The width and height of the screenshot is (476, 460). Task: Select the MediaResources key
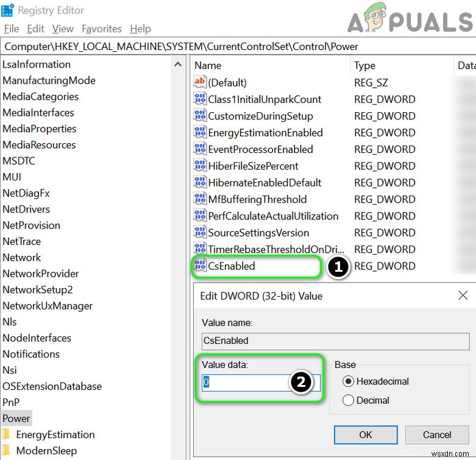coord(39,145)
